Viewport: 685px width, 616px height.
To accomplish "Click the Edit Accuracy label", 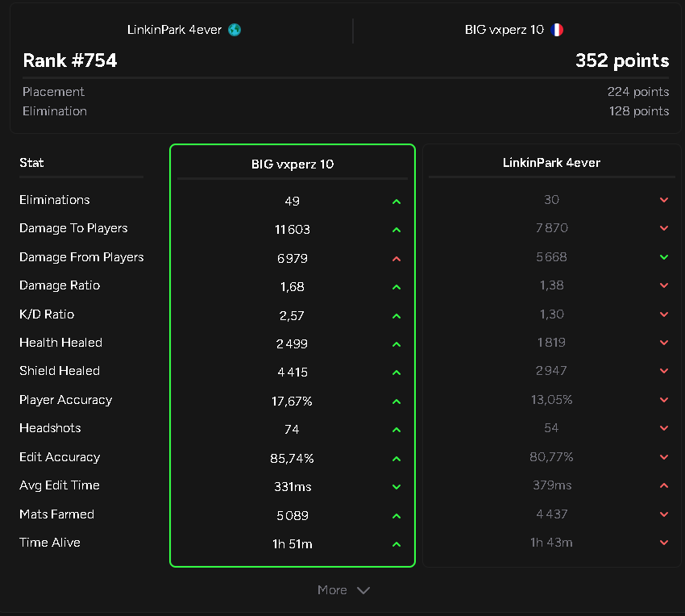I will pos(60,457).
